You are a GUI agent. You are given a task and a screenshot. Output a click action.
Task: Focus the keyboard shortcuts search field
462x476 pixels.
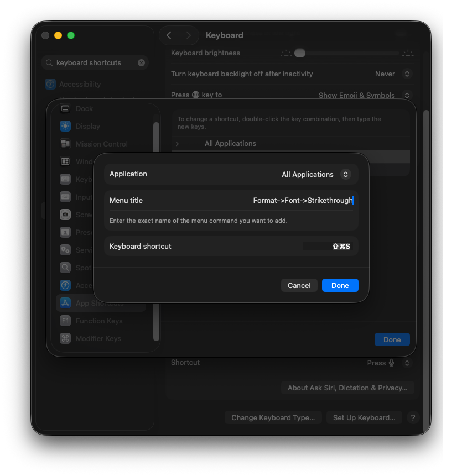tap(95, 63)
